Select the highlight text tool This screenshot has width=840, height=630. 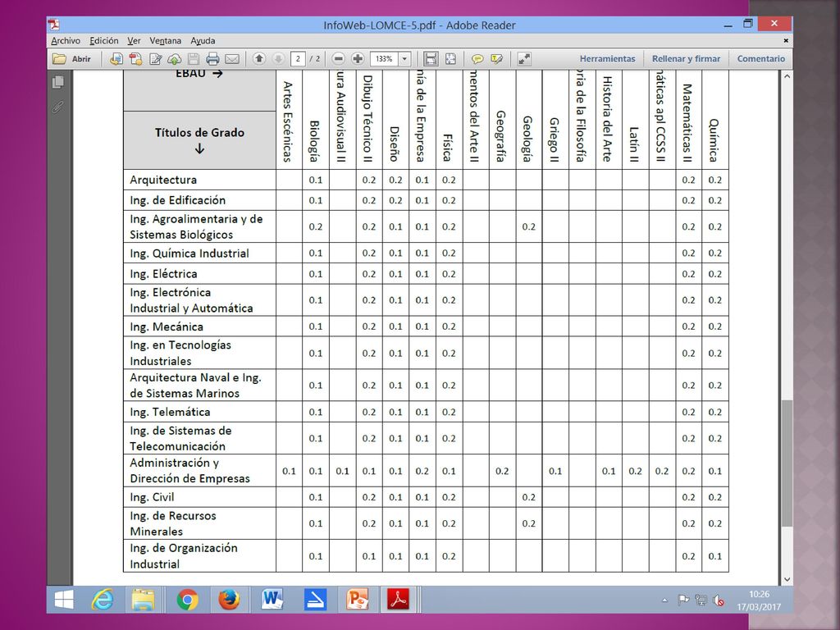pos(496,59)
